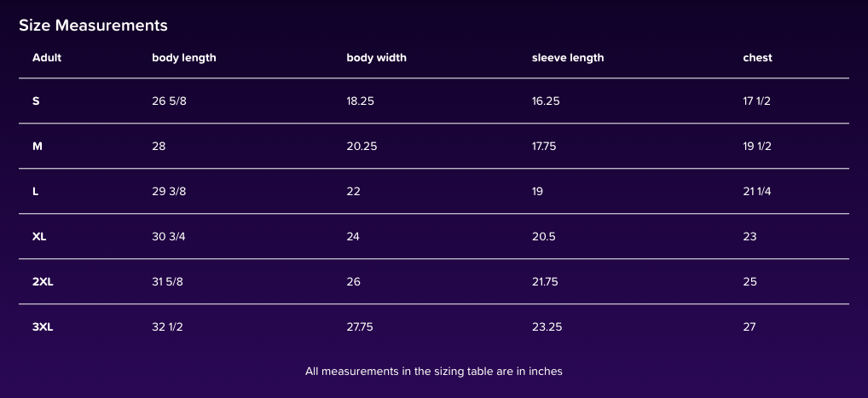Viewport: 868px width, 398px height.
Task: Click the 3XL size row label
Action: [x=43, y=326]
